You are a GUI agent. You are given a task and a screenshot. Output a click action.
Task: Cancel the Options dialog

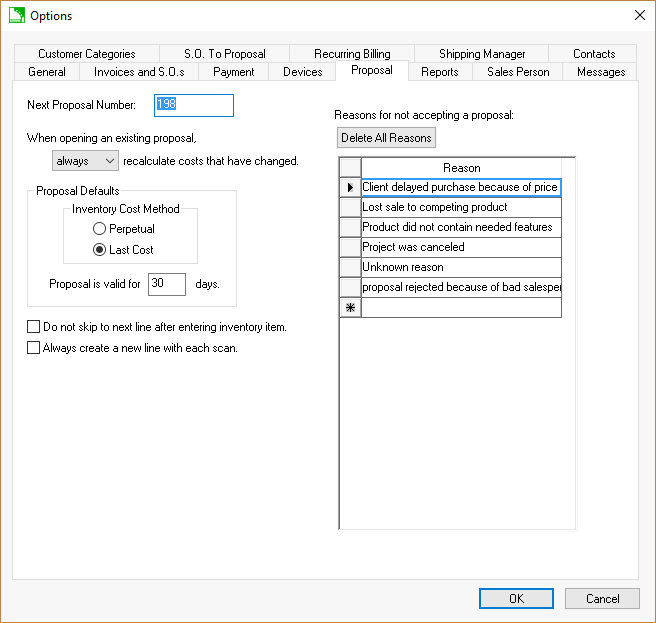point(602,598)
